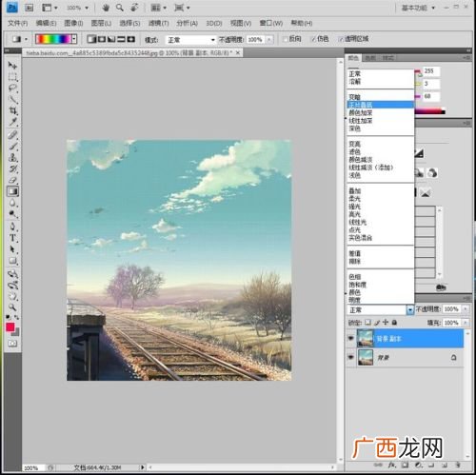Image resolution: width=476 pixels, height=475 pixels.
Task: Open the 模式 dropdown in options bar
Action: 190,40
